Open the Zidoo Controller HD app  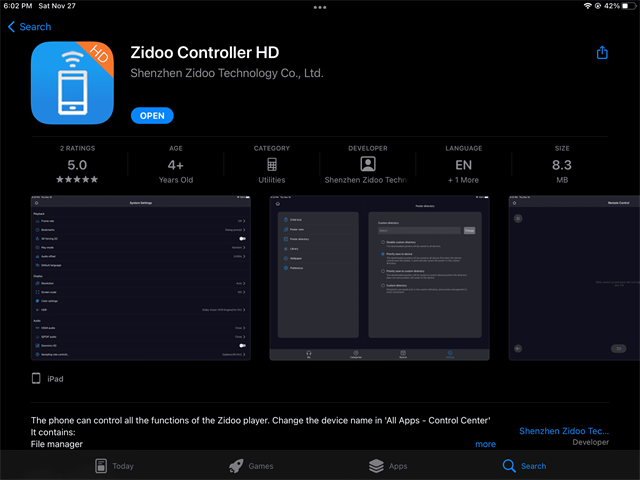152,116
